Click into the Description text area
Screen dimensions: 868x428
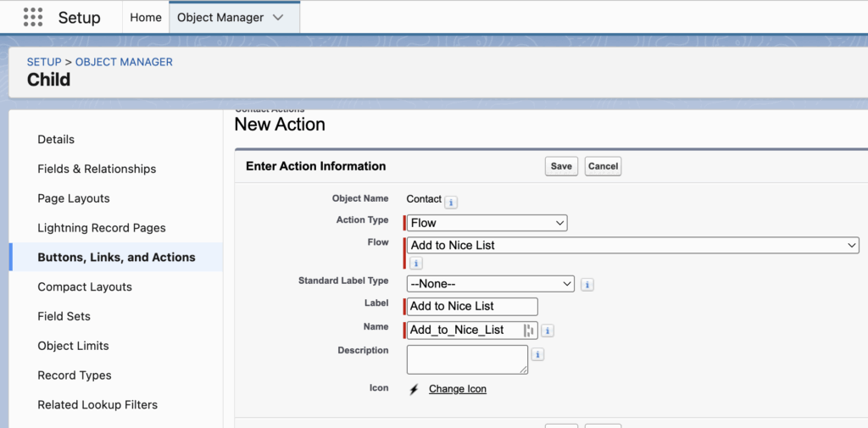(466, 359)
